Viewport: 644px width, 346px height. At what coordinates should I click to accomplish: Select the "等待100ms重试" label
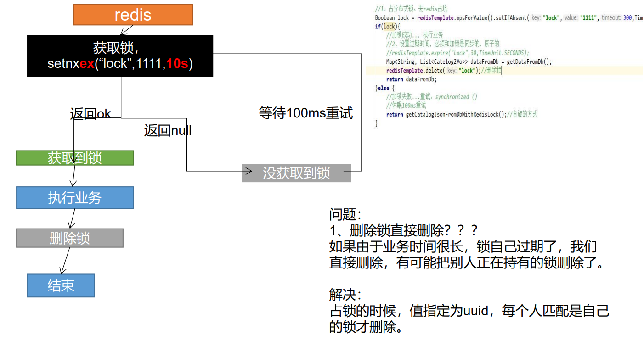[x=306, y=113]
